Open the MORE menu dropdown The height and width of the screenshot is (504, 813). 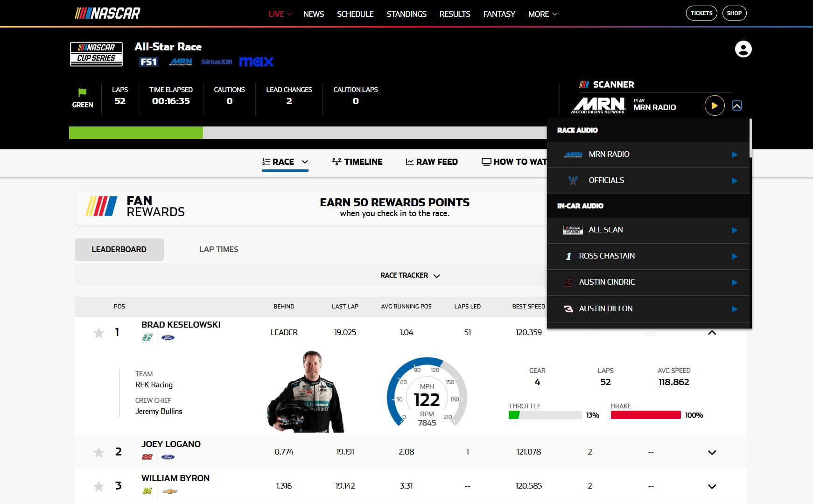[x=543, y=14]
